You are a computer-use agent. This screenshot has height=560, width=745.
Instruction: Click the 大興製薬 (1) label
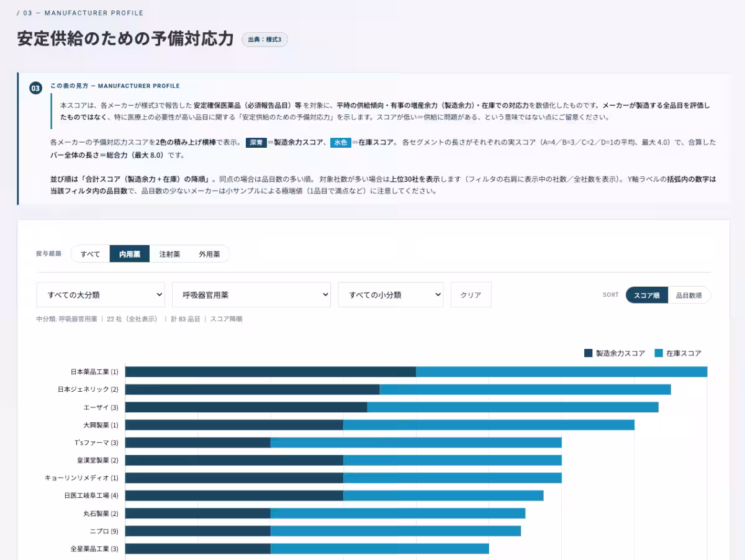[x=101, y=425]
